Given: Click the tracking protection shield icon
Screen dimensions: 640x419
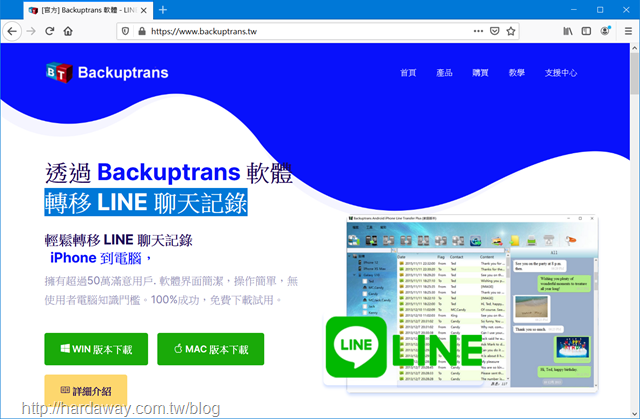Looking at the screenshot, I should pos(125,31).
